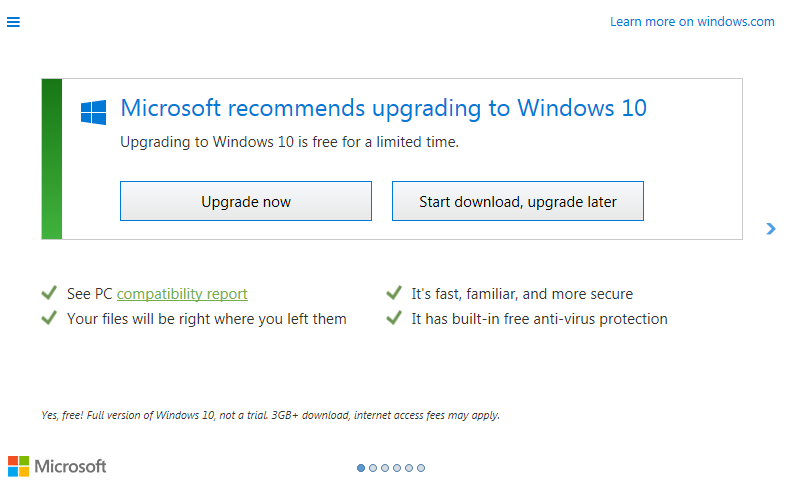Click the checkmark beside compatibility report
The width and height of the screenshot is (788, 487).
click(49, 293)
